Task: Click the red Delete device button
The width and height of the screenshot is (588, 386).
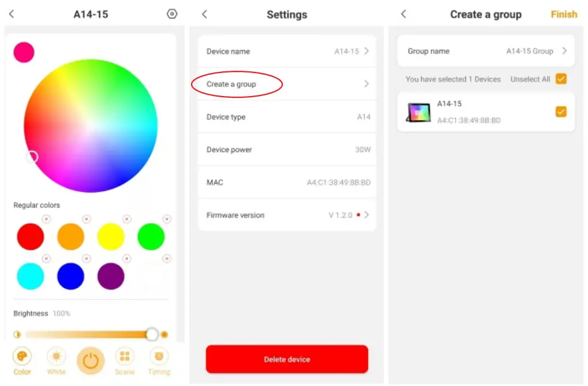Action: tap(287, 359)
